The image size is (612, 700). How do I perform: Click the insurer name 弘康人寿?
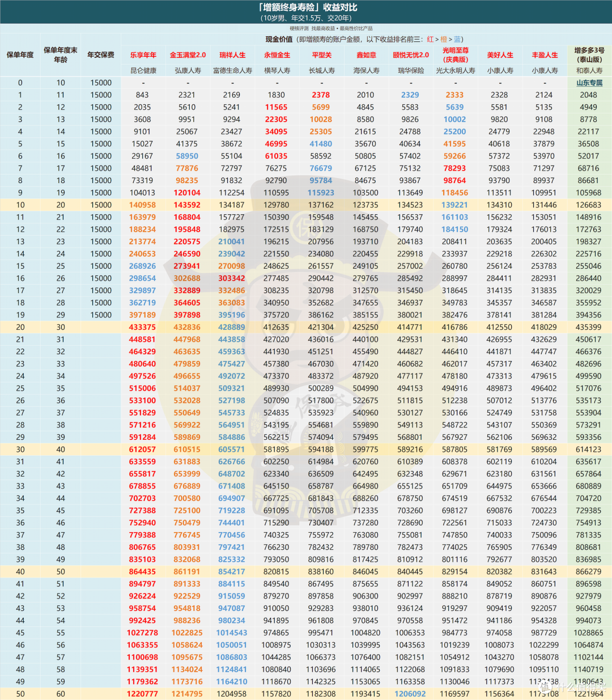pos(188,71)
